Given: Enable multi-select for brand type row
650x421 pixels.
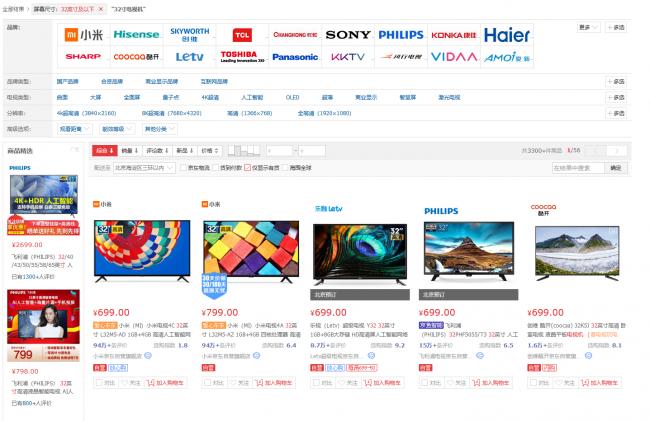Looking at the screenshot, I should pos(616,82).
